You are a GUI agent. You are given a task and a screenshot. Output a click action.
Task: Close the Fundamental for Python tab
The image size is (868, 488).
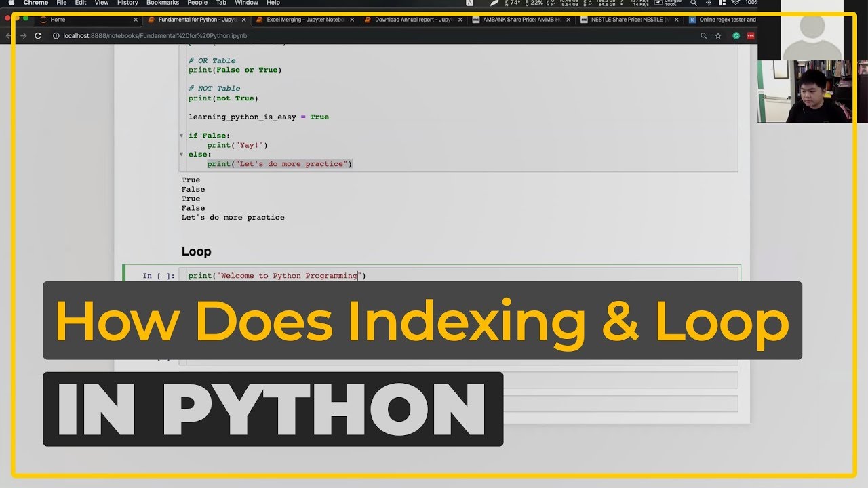[243, 20]
